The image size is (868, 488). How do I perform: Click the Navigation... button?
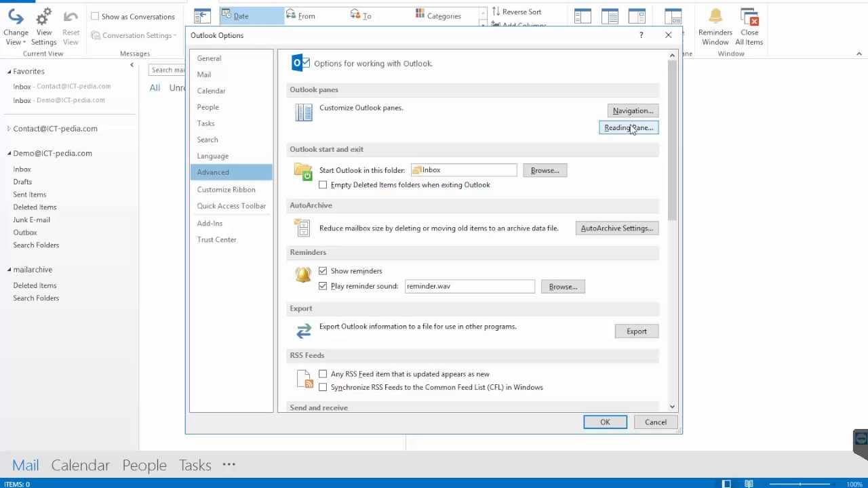coord(633,111)
